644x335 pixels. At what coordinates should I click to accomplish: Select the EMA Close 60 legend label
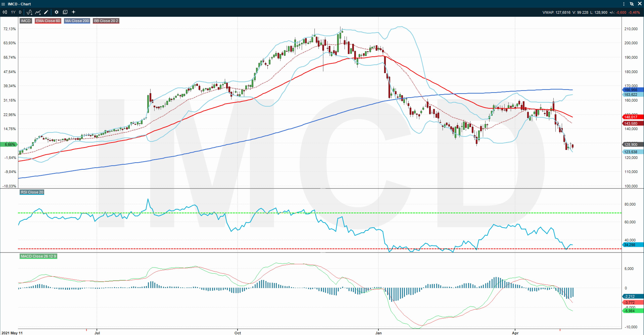48,21
